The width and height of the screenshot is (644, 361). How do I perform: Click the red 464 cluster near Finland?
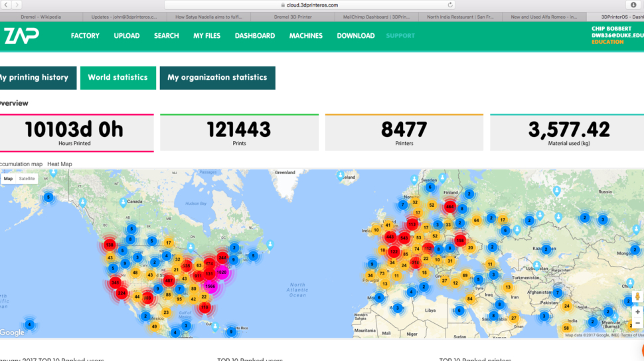click(x=450, y=207)
